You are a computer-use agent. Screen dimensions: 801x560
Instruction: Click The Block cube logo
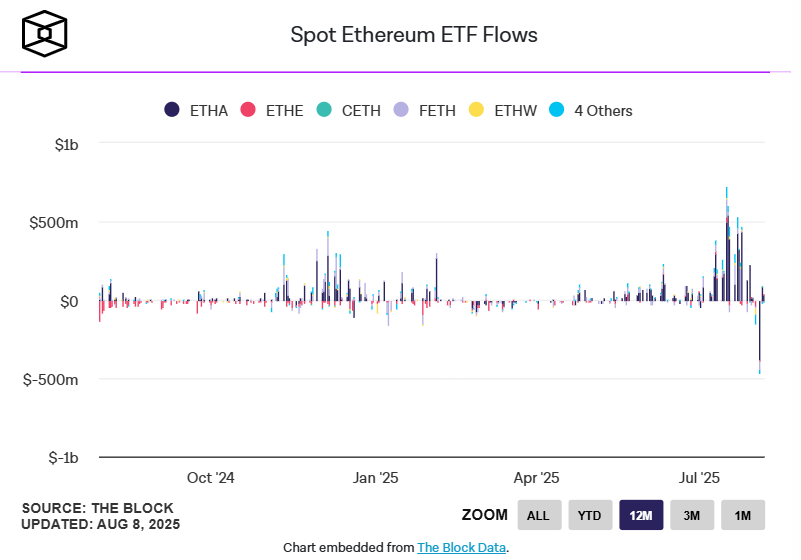(x=46, y=34)
